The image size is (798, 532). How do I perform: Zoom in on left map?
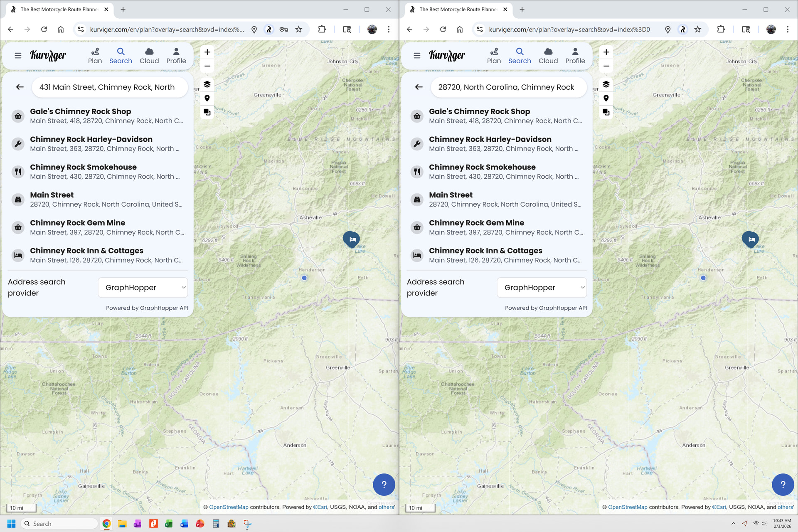[x=207, y=52]
